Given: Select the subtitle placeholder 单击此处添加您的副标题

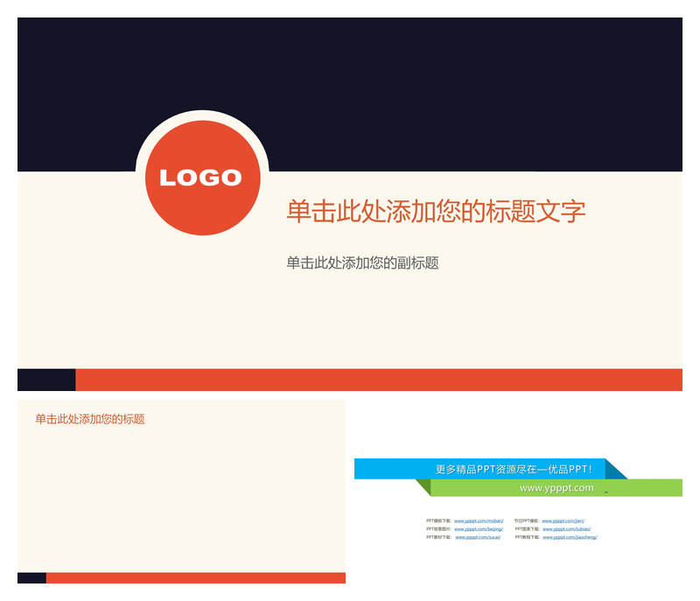Looking at the screenshot, I should point(362,262).
